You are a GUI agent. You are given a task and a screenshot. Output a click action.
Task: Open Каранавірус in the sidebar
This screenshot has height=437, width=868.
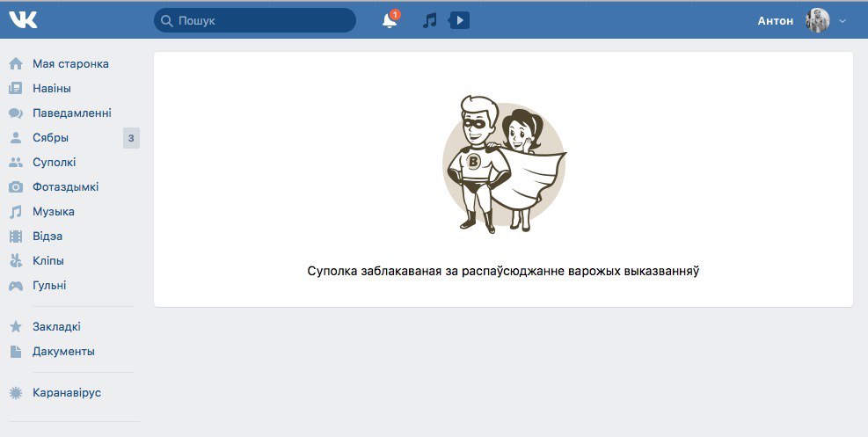point(67,393)
